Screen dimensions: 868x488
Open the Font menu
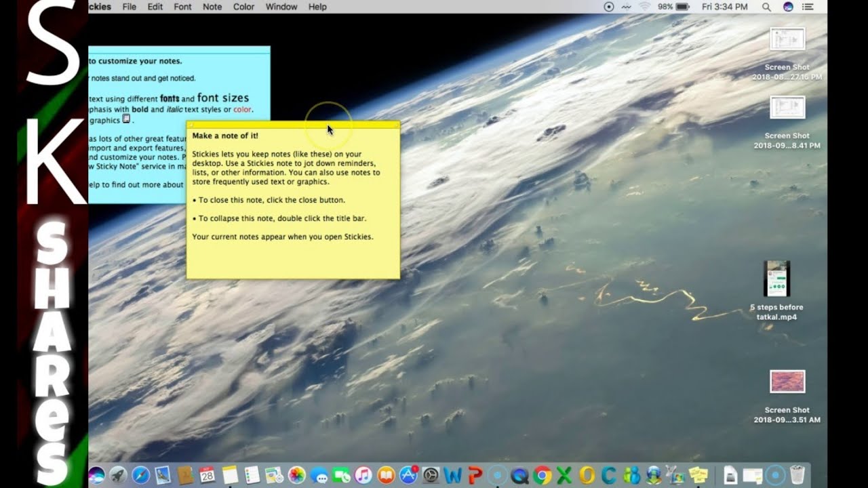click(182, 7)
